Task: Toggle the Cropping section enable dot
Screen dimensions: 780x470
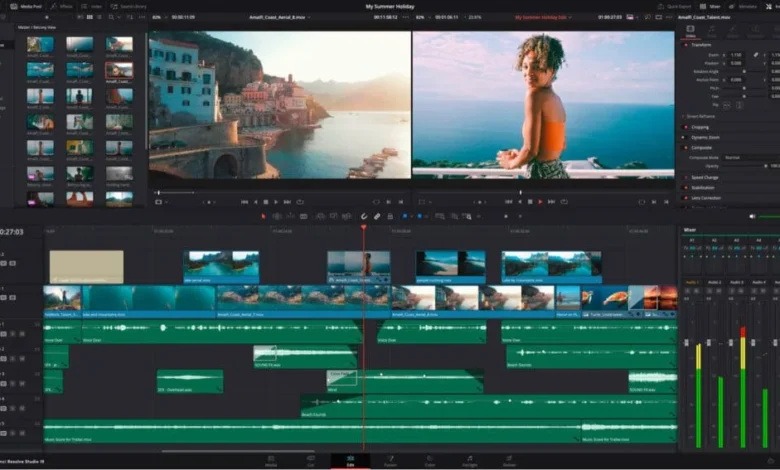Action: pos(686,127)
